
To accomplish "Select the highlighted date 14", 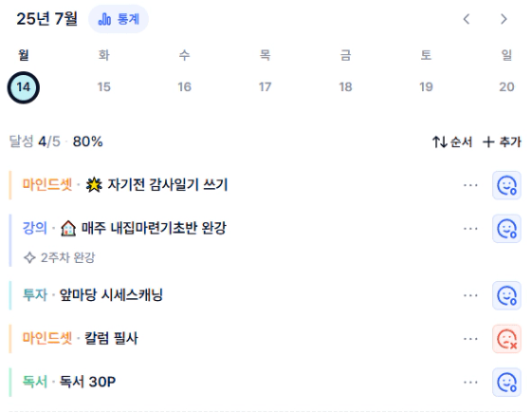I will (x=24, y=87).
